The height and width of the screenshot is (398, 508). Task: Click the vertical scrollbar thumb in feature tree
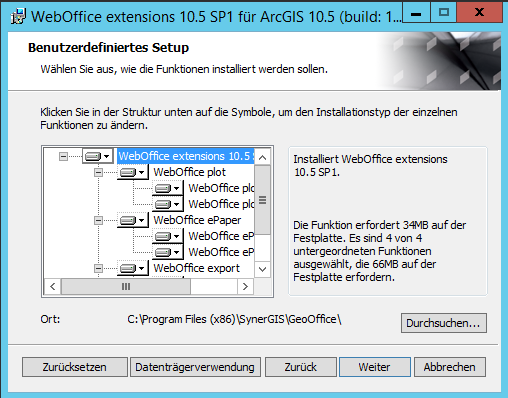(262, 200)
